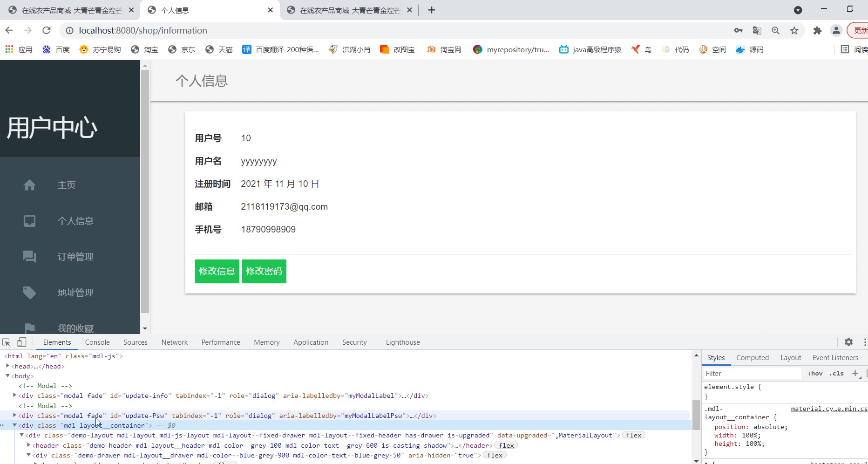This screenshot has width=868, height=464.
Task: Click the styles Filter input field
Action: tap(753, 374)
